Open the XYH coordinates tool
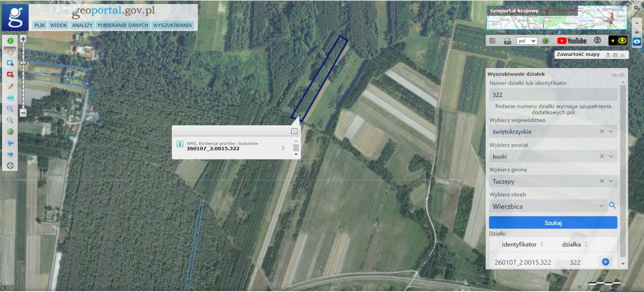 pyautogui.click(x=10, y=98)
